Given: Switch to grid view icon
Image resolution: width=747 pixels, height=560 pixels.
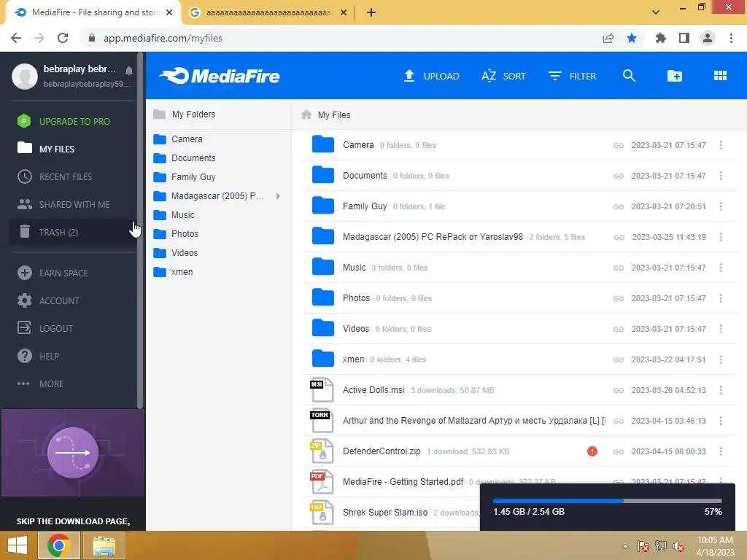Looking at the screenshot, I should coord(720,76).
